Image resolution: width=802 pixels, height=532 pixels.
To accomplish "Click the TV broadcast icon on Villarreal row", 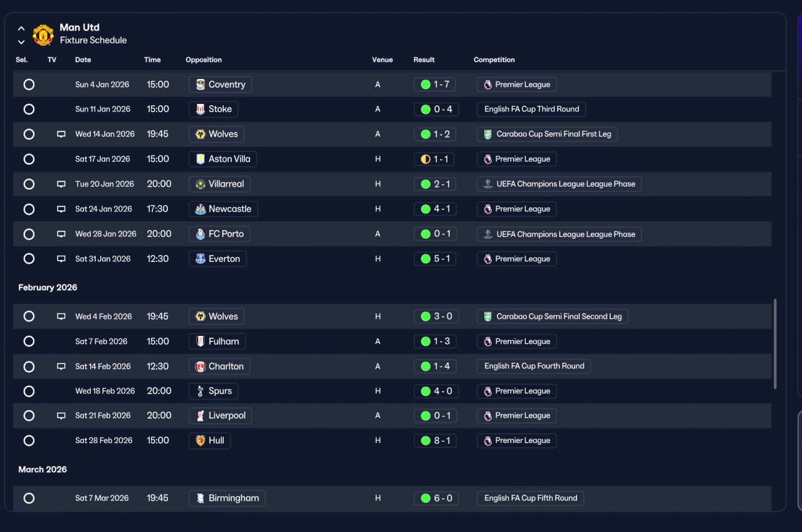I will [61, 184].
